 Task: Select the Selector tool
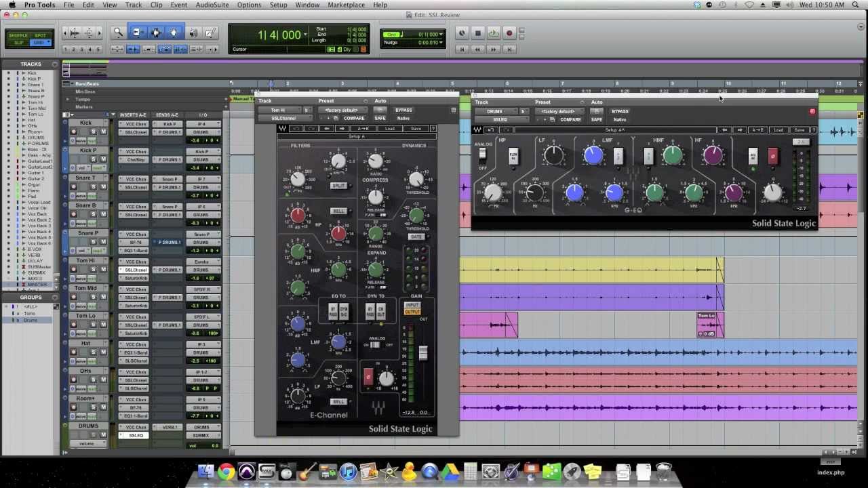coord(155,33)
